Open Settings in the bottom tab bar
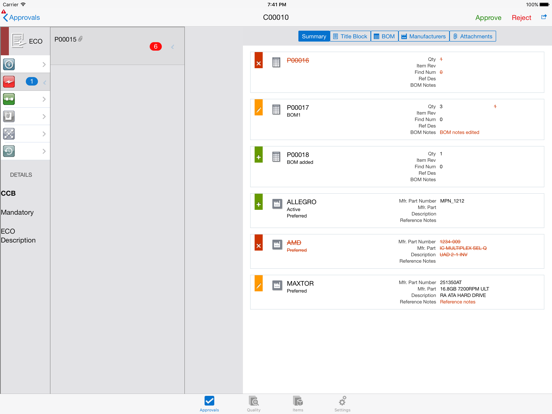This screenshot has height=414, width=552. (x=342, y=403)
